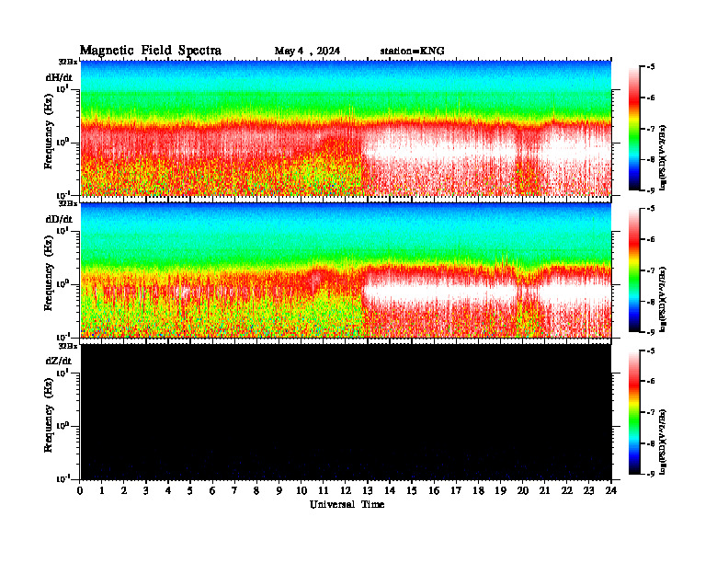
Task: Click hour 16 on the time axis
Action: coord(434,491)
